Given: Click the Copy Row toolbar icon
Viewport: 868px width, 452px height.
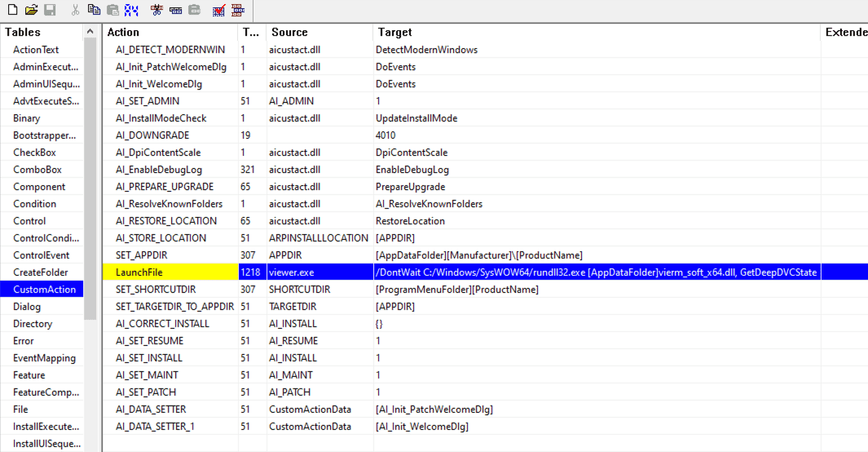Looking at the screenshot, I should click(x=175, y=11).
